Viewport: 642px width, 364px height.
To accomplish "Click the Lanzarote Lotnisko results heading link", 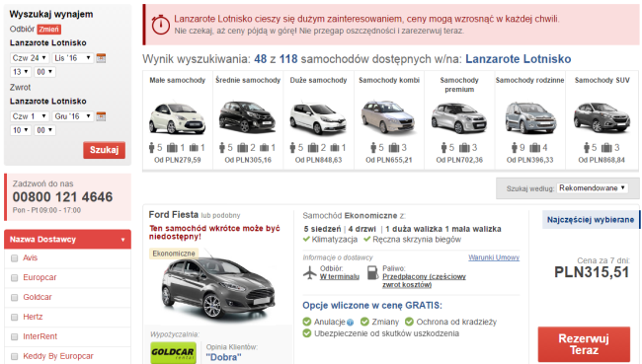I will 518,59.
